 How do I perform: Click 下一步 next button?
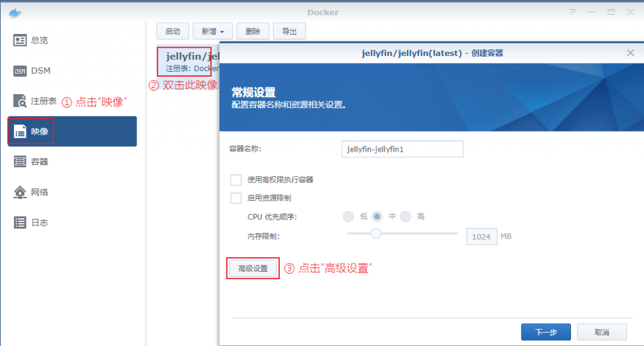click(x=545, y=332)
